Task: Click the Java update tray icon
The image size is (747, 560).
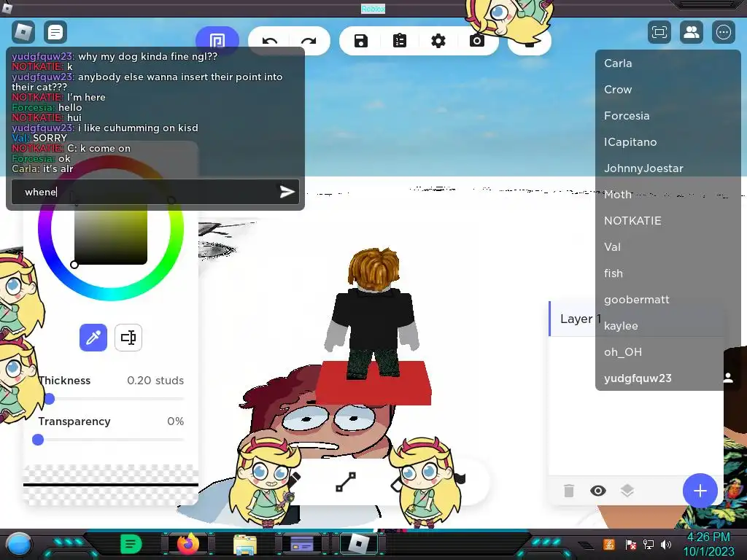Action: click(609, 544)
